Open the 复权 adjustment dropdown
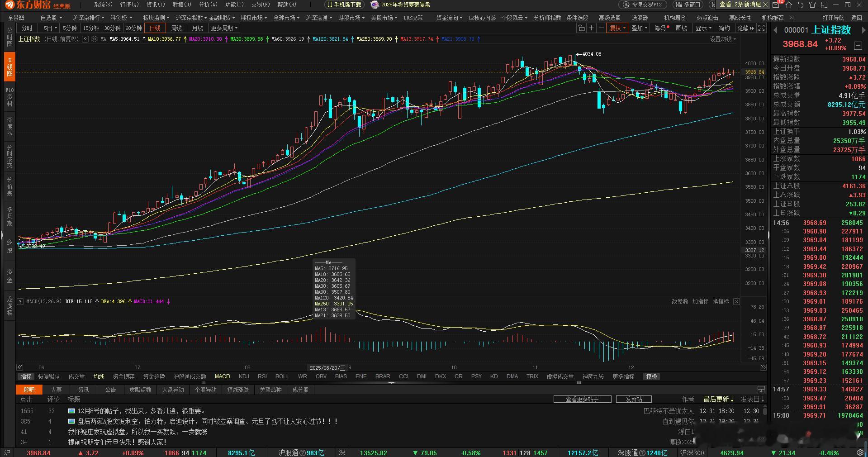Viewport: 868px width, 457px height. point(617,28)
